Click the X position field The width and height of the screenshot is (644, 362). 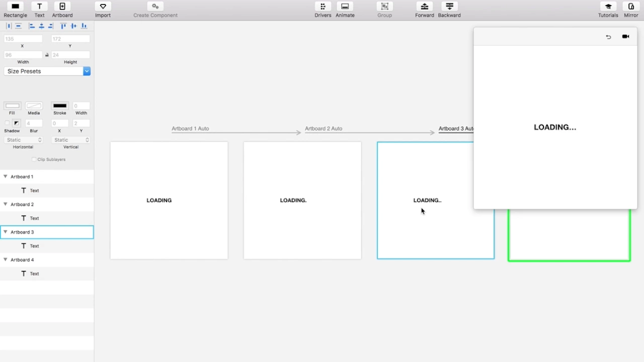[23, 39]
